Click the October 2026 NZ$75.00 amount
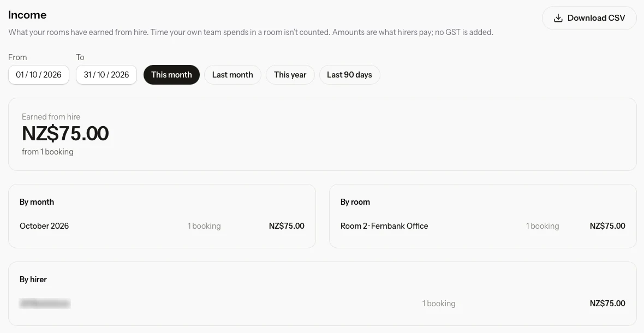This screenshot has height=333, width=644. tap(287, 226)
